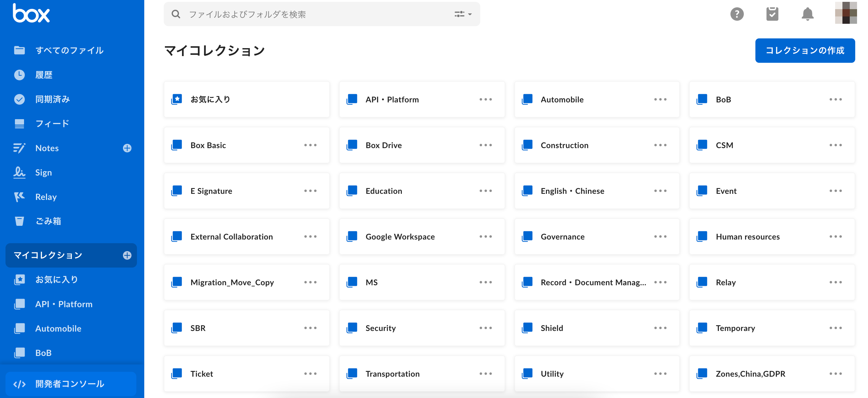Viewport: 868px width, 398px height.
Task: Open the ごみ箱 trash in sidebar
Action: pos(48,221)
